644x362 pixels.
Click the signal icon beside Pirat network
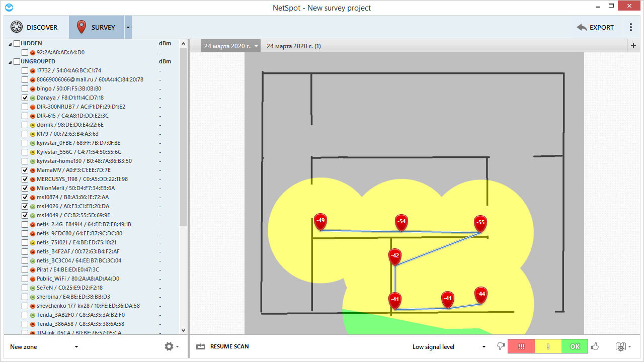click(33, 269)
